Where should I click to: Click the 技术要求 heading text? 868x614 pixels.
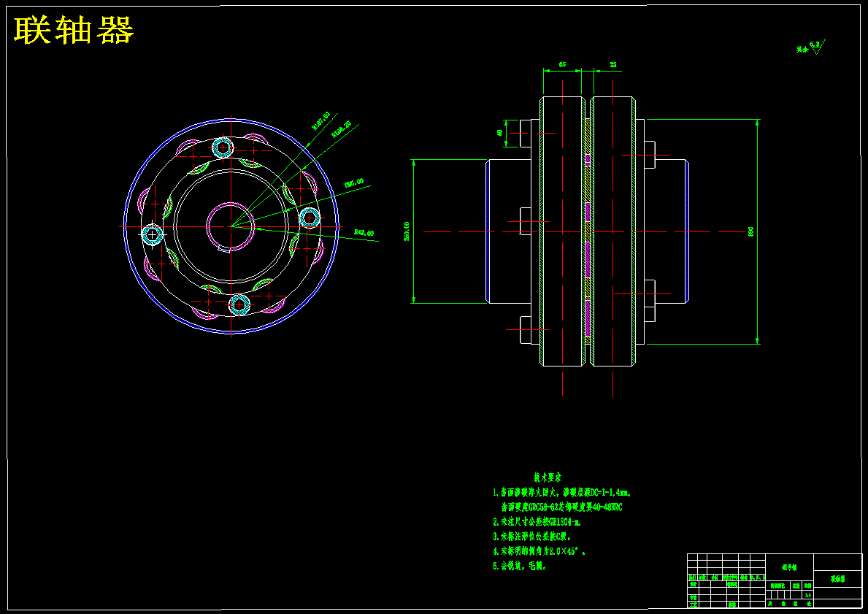548,477
